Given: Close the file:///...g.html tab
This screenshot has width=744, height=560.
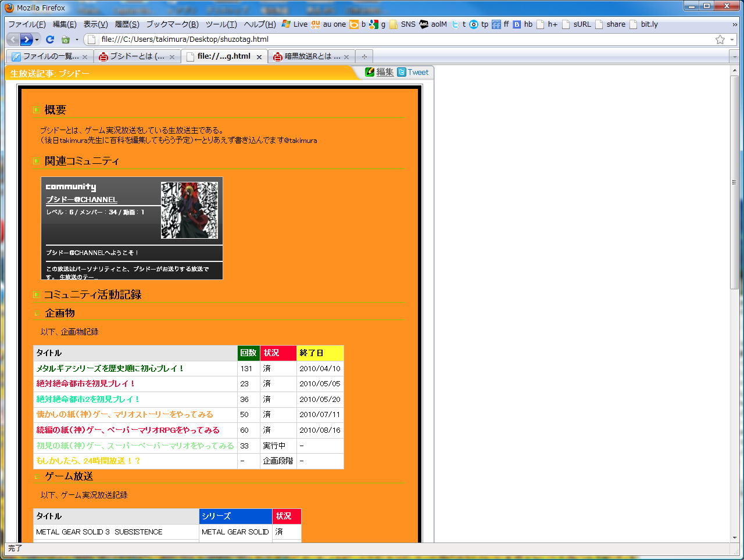Looking at the screenshot, I should click(x=259, y=57).
